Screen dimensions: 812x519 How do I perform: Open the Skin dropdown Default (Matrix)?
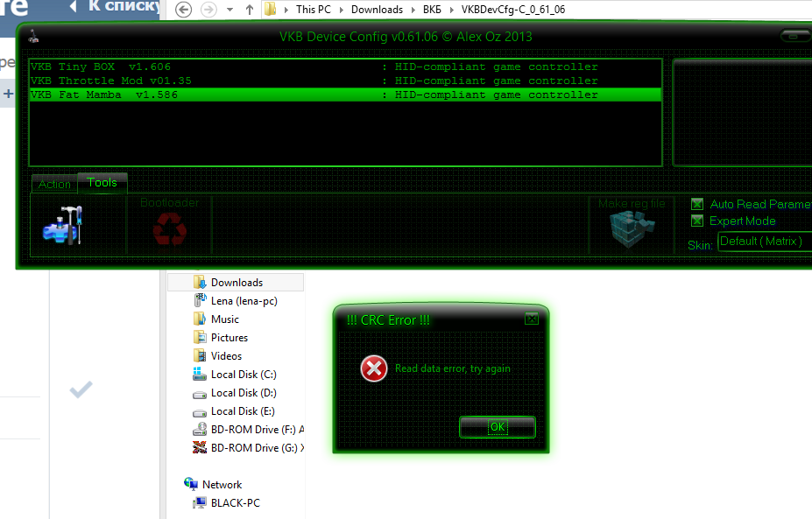765,242
